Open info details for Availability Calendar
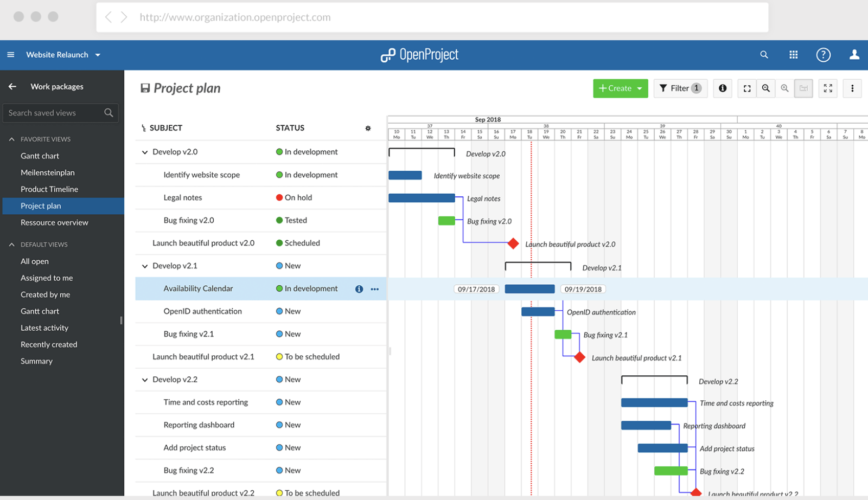Viewport: 868px width, 500px height. click(359, 289)
